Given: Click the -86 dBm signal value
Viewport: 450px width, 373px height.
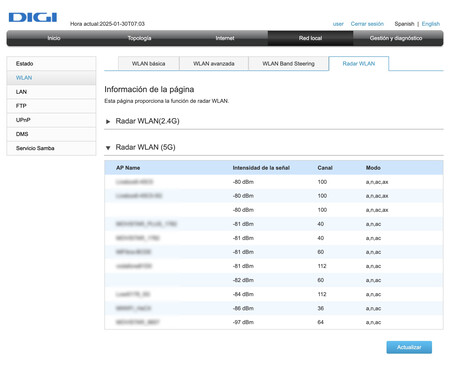Looking at the screenshot, I should pyautogui.click(x=243, y=308).
